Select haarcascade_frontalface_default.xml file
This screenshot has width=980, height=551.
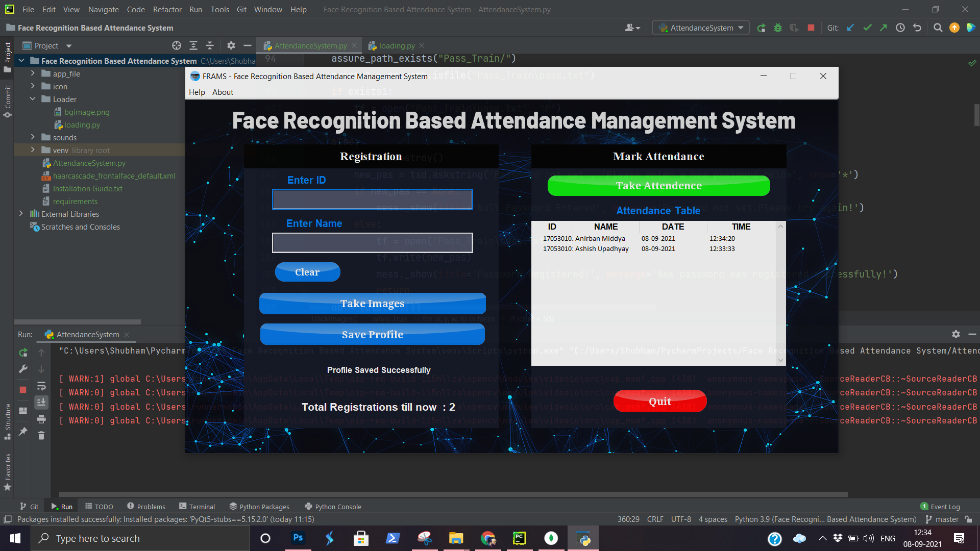coord(114,176)
